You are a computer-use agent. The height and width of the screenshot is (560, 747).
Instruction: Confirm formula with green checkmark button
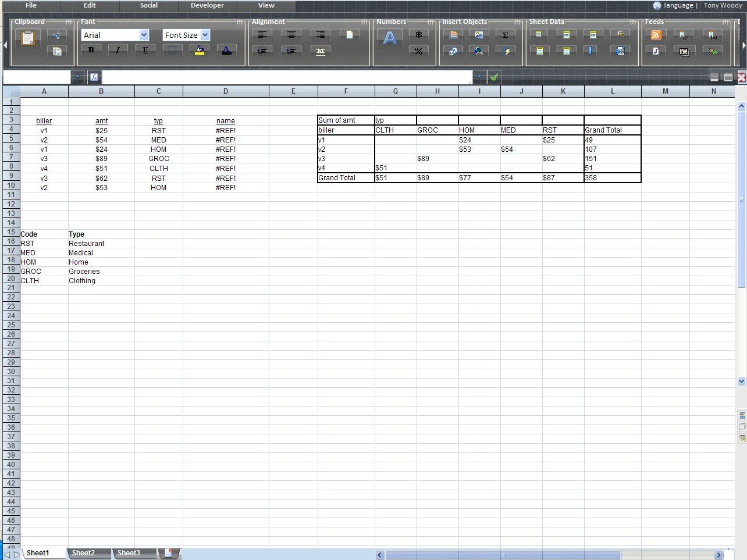coord(494,77)
